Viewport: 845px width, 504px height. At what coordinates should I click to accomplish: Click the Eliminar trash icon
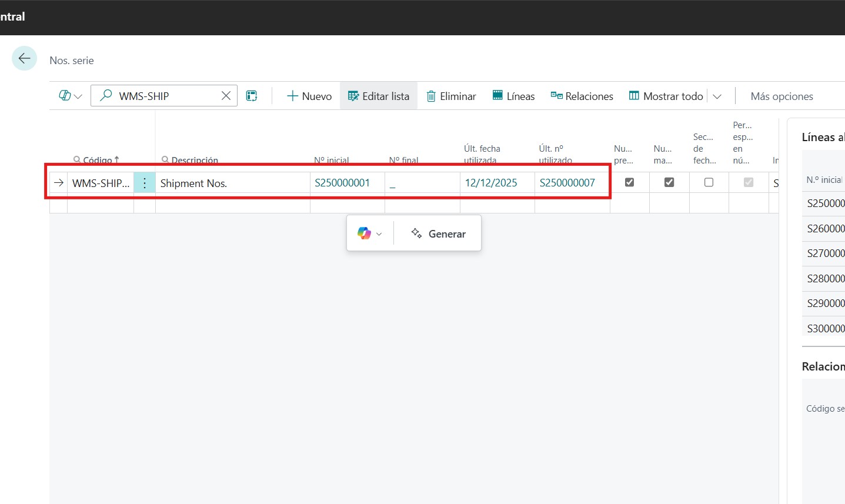(431, 96)
